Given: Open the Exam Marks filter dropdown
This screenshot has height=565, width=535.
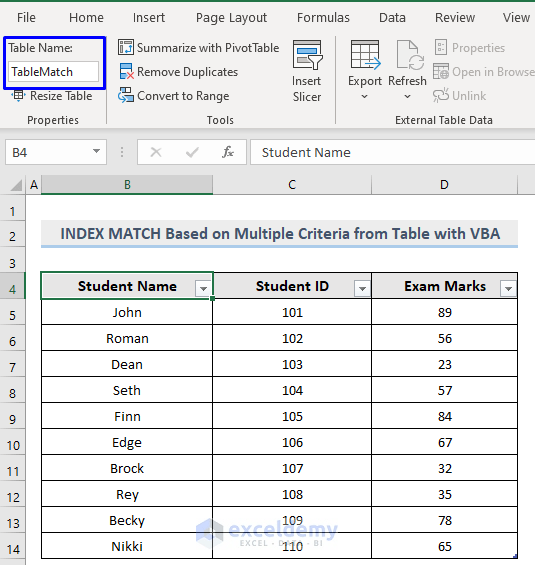Looking at the screenshot, I should [508, 288].
